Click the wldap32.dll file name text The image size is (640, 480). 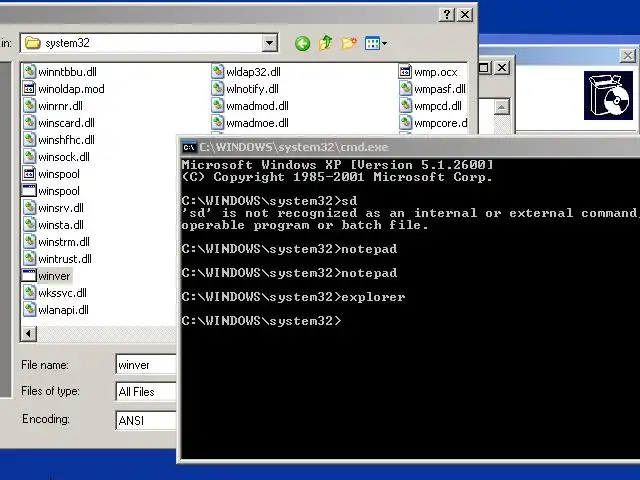(253, 72)
